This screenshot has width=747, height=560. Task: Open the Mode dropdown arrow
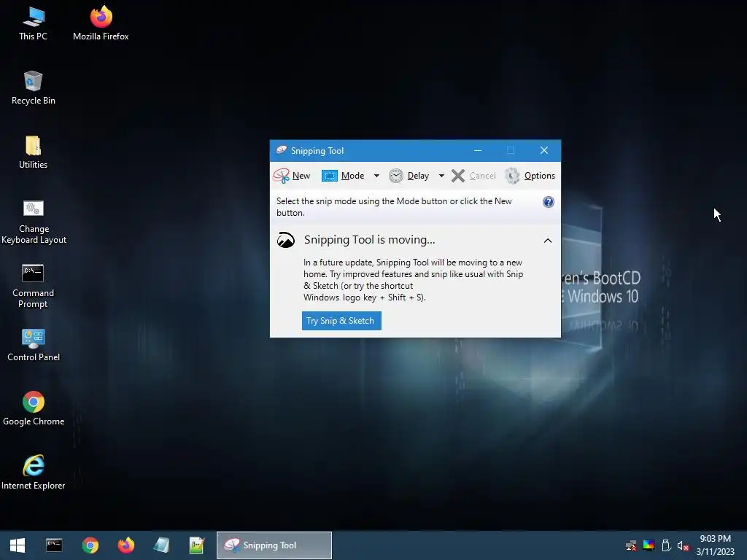376,176
